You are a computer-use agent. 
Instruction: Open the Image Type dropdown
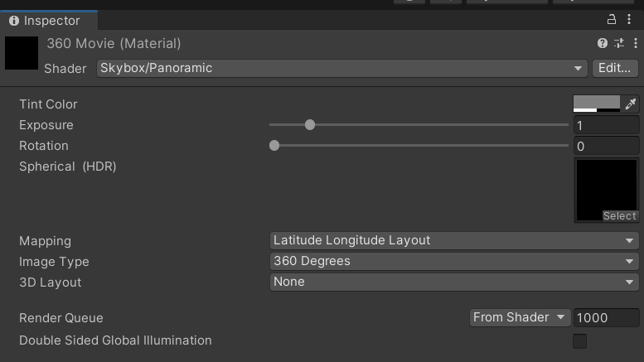(454, 262)
